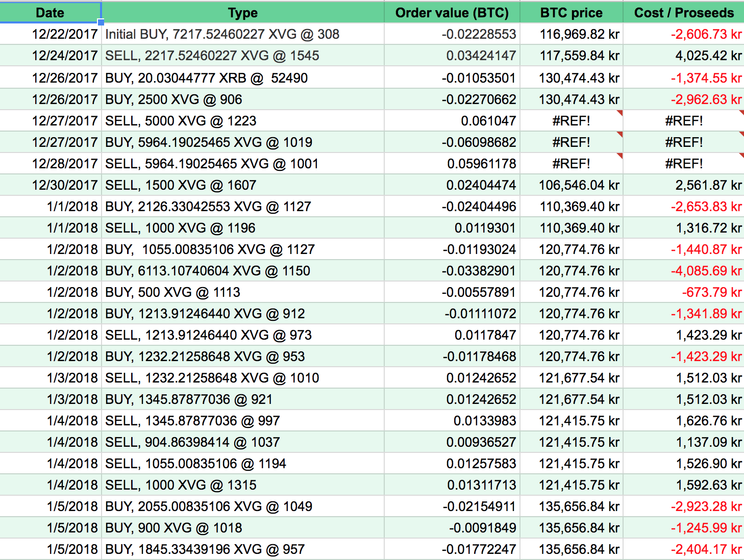Click #REF! BTC price on SELL 5000 row
Viewport: 744px width, 560px height.
tap(572, 121)
